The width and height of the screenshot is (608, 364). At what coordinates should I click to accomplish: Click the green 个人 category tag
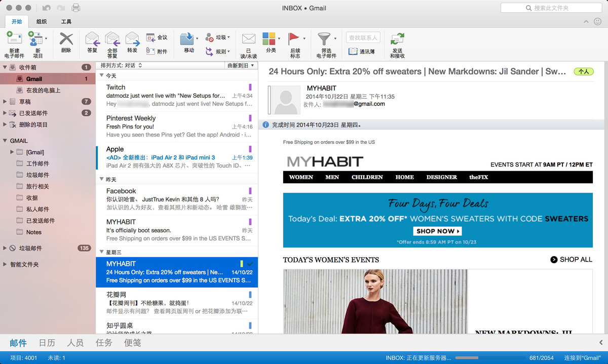point(584,72)
